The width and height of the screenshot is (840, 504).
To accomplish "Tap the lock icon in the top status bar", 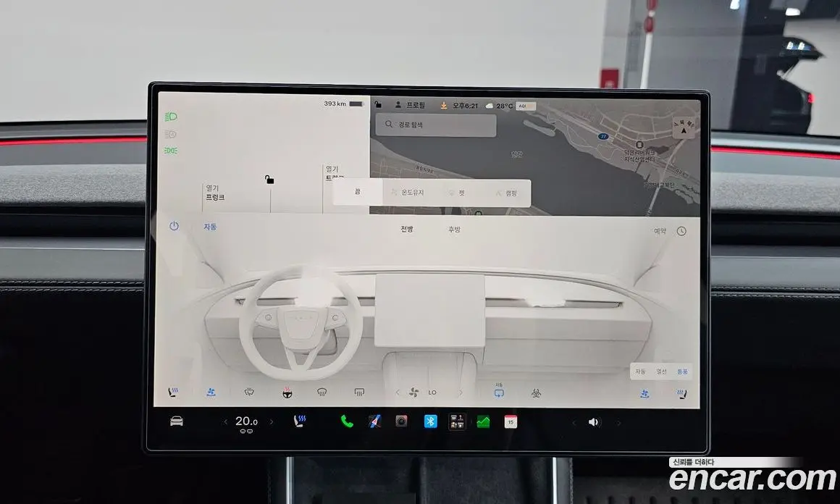I will (x=378, y=104).
